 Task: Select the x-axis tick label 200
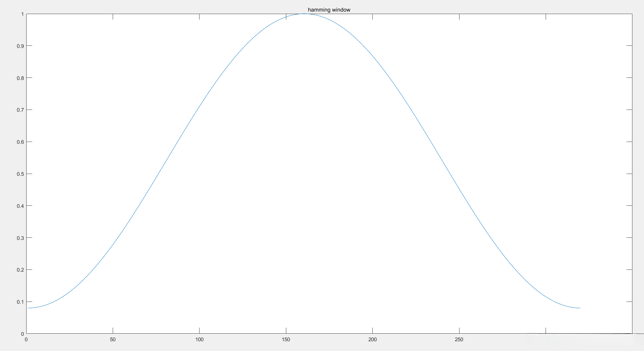(372, 339)
